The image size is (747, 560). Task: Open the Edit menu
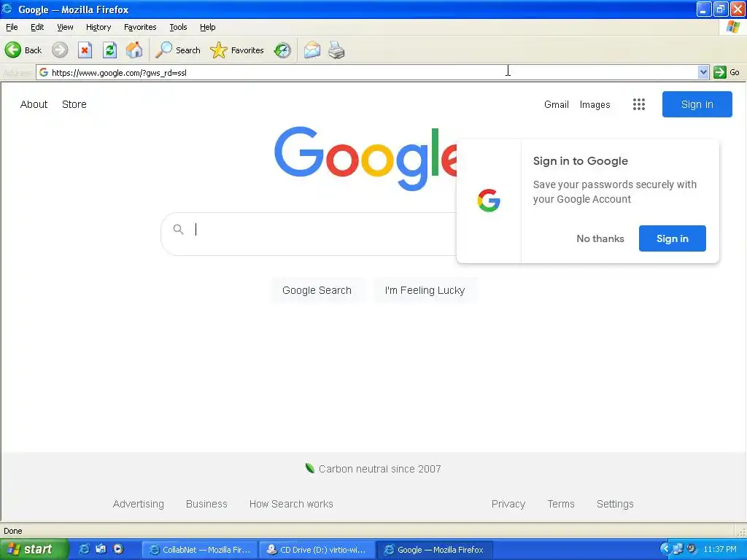[x=37, y=27]
